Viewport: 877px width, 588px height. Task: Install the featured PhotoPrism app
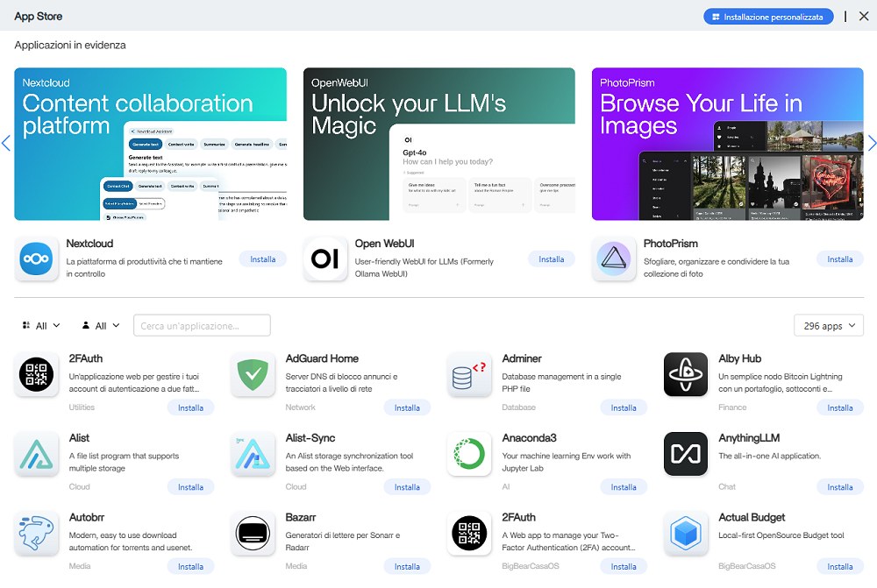(840, 259)
